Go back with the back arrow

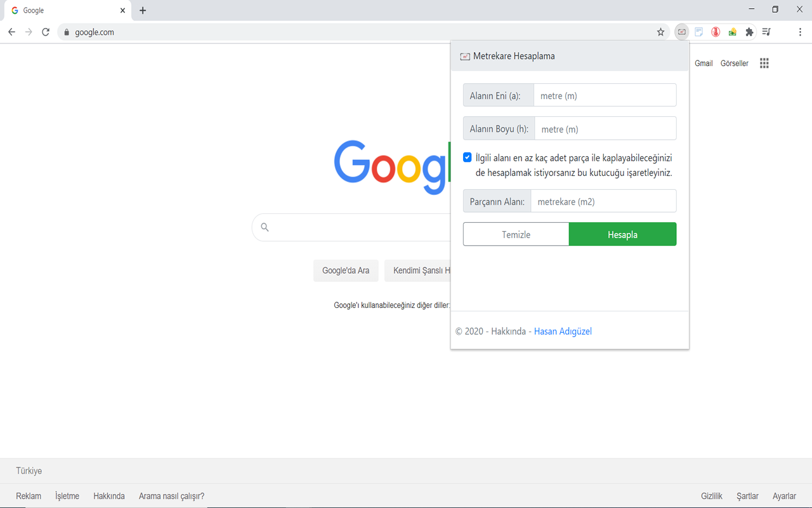(11, 32)
